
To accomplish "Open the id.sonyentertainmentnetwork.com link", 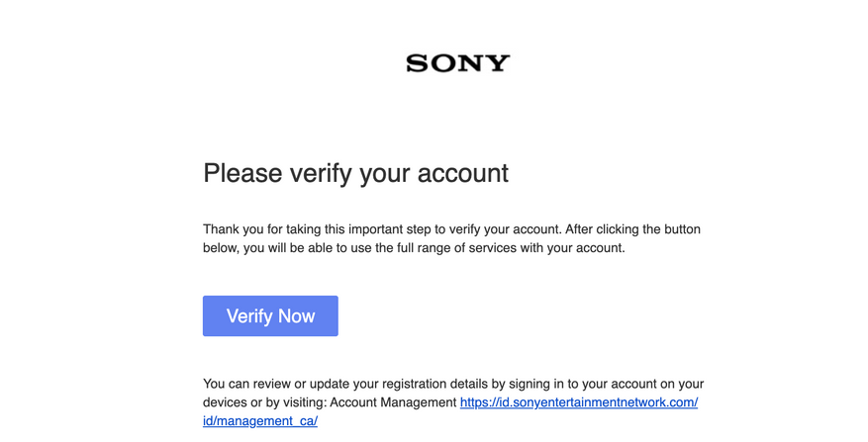I will (x=579, y=402).
